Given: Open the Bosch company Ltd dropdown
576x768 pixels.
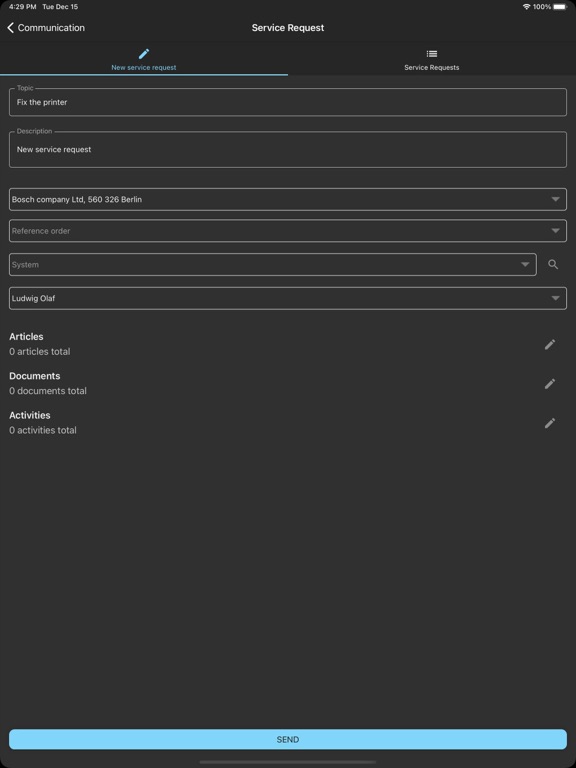Looking at the screenshot, I should (x=288, y=199).
